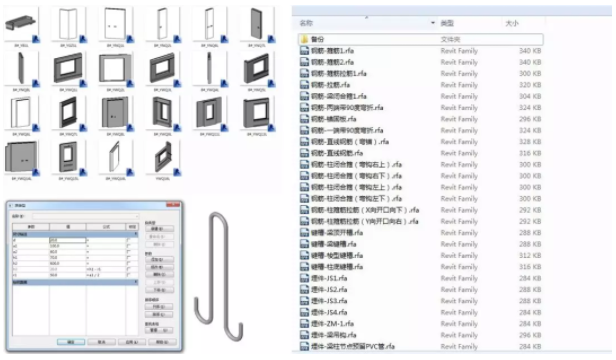
Task: Click the file icon of 埋件-梁吊钩.rfa
Action: pyautogui.click(x=304, y=335)
